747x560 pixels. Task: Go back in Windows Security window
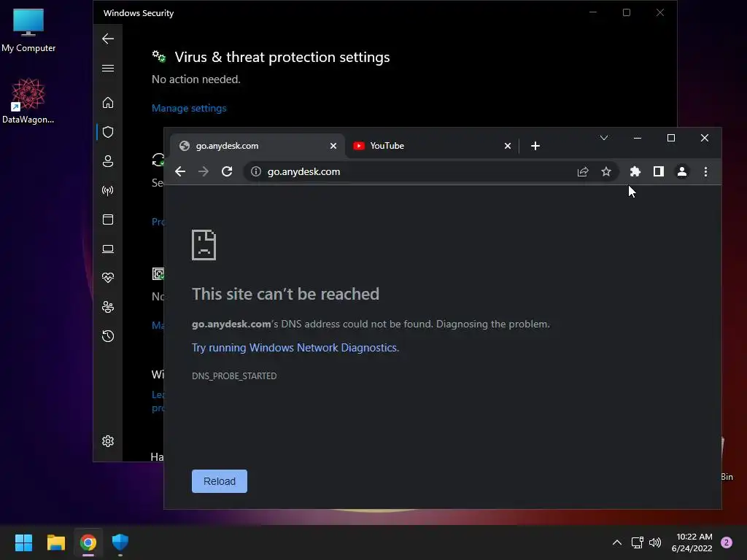coord(108,39)
